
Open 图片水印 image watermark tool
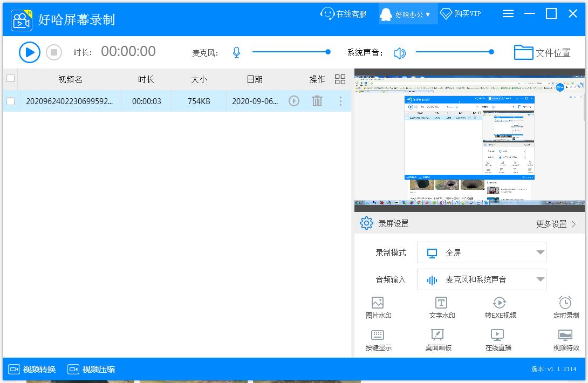point(378,307)
